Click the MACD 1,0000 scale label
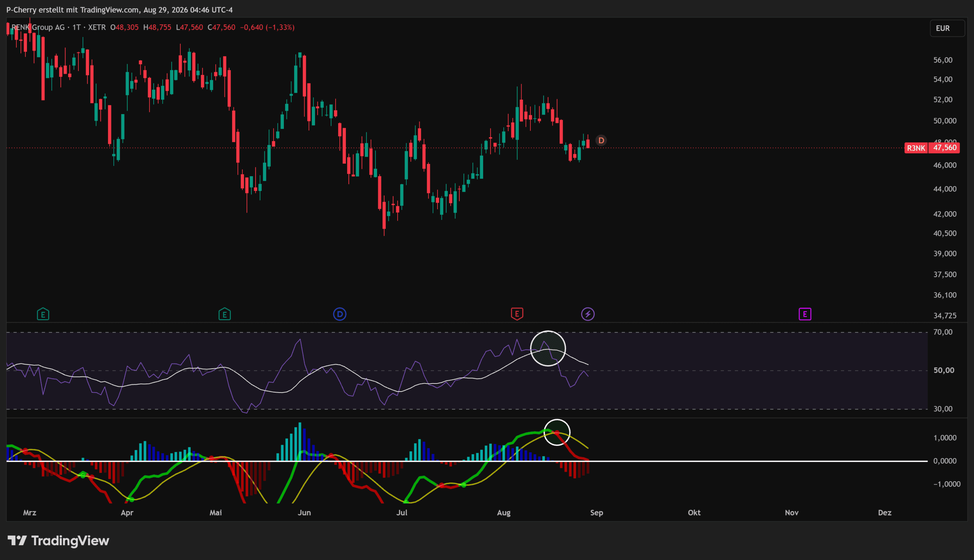Viewport: 974px width, 560px height. pos(945,438)
